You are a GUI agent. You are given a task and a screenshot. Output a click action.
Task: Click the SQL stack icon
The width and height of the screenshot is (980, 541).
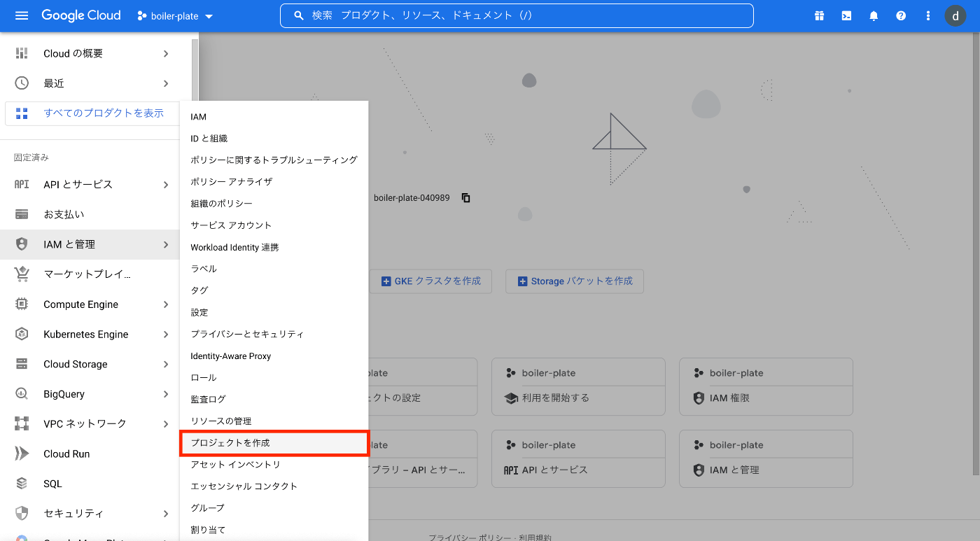(22, 484)
